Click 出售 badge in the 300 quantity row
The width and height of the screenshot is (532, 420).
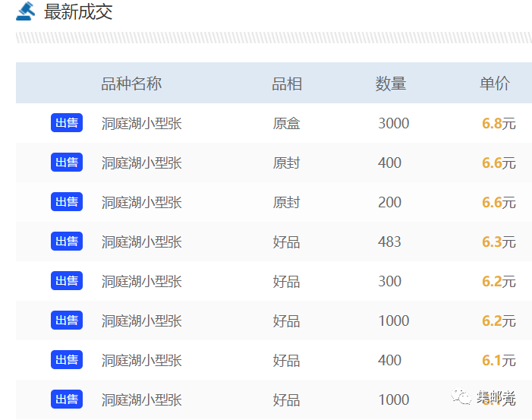67,280
